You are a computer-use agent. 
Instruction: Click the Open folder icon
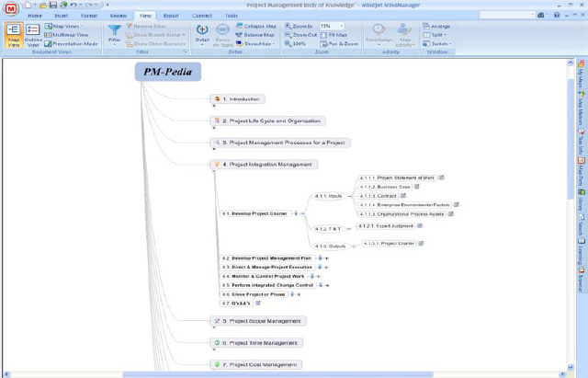point(43,5)
